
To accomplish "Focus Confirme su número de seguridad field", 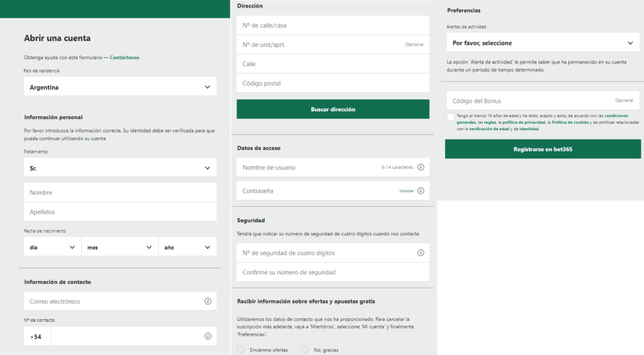I will point(333,272).
